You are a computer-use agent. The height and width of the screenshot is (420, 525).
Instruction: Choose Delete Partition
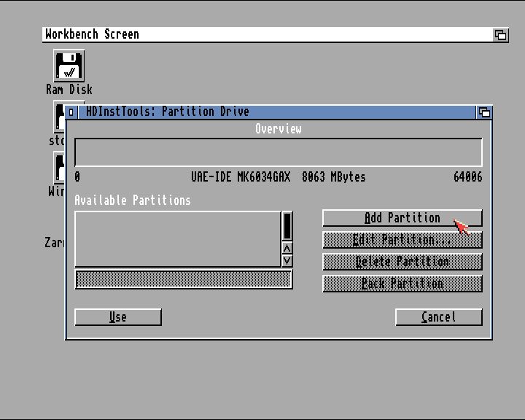point(402,262)
